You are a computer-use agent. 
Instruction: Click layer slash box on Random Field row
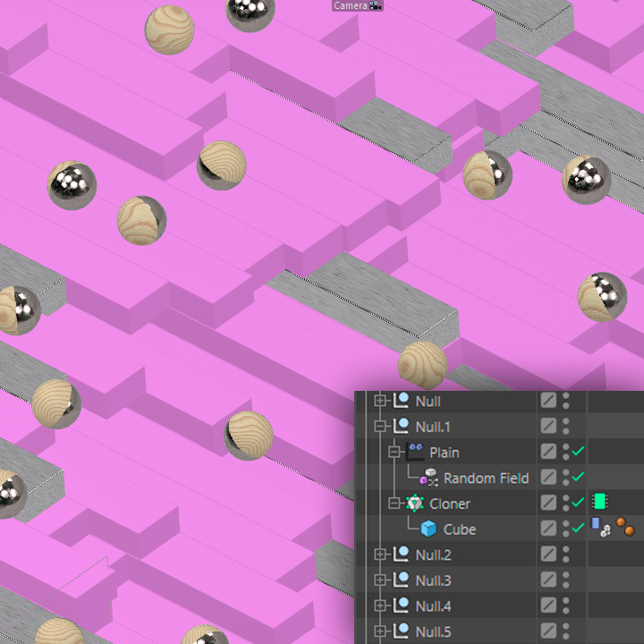click(x=548, y=478)
